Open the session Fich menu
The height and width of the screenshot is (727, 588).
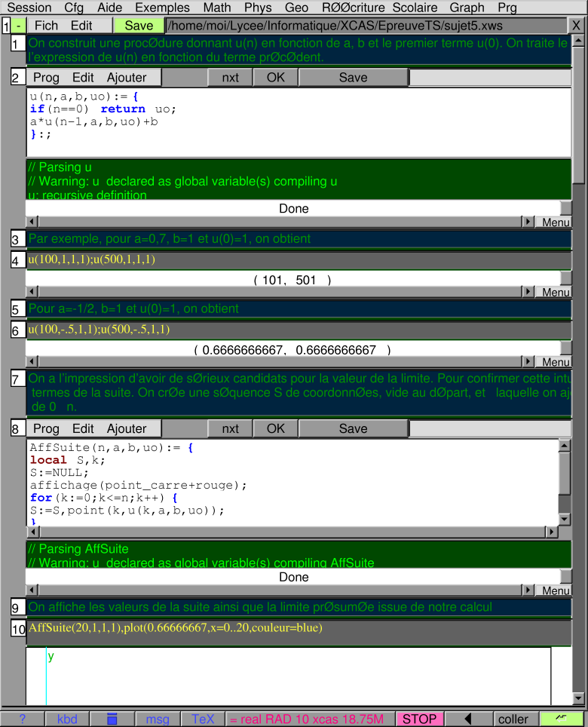coord(46,26)
